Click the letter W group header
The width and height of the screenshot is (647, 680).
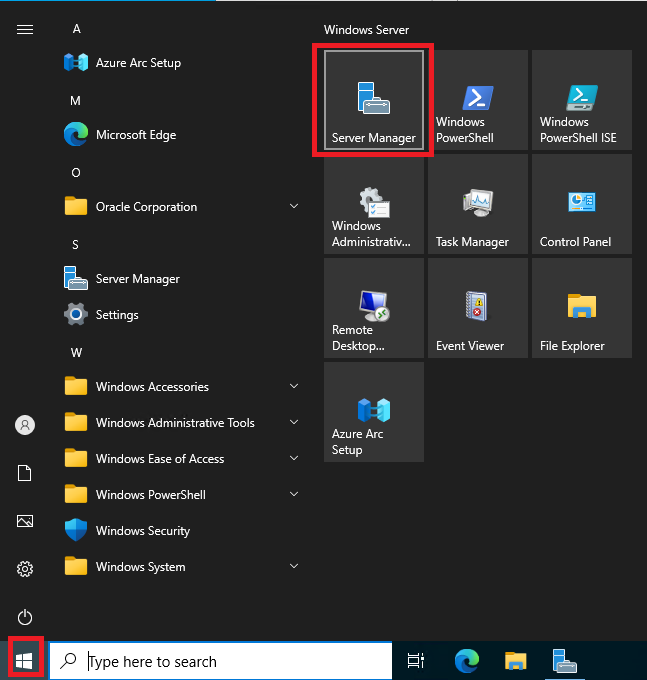[76, 353]
